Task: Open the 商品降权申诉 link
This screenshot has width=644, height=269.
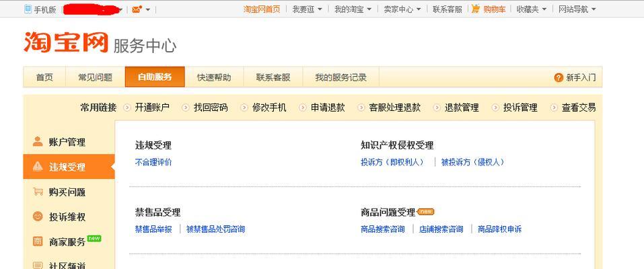Action: tap(500, 229)
